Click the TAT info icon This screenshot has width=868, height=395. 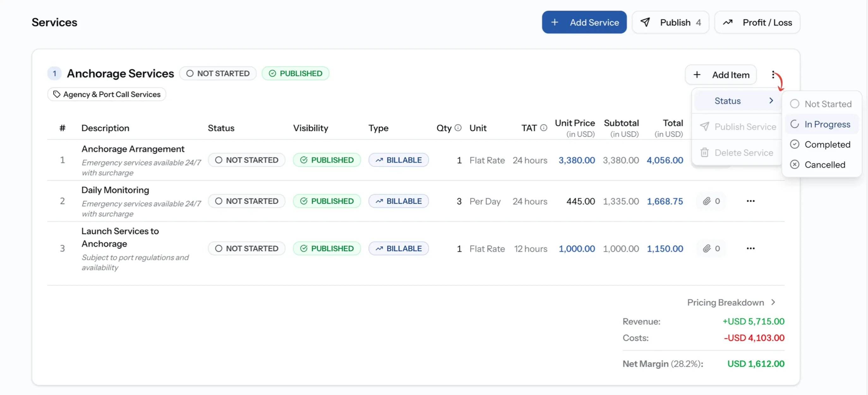tap(544, 128)
